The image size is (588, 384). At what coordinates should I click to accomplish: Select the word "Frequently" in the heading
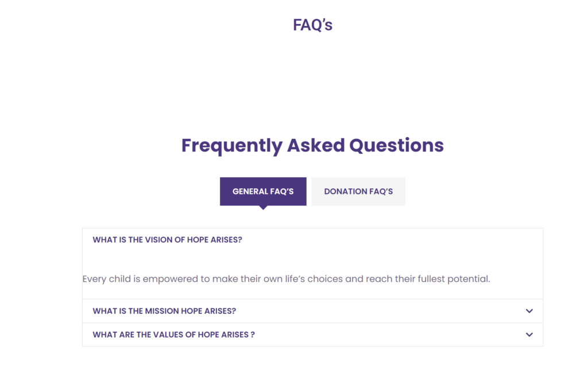coord(231,145)
